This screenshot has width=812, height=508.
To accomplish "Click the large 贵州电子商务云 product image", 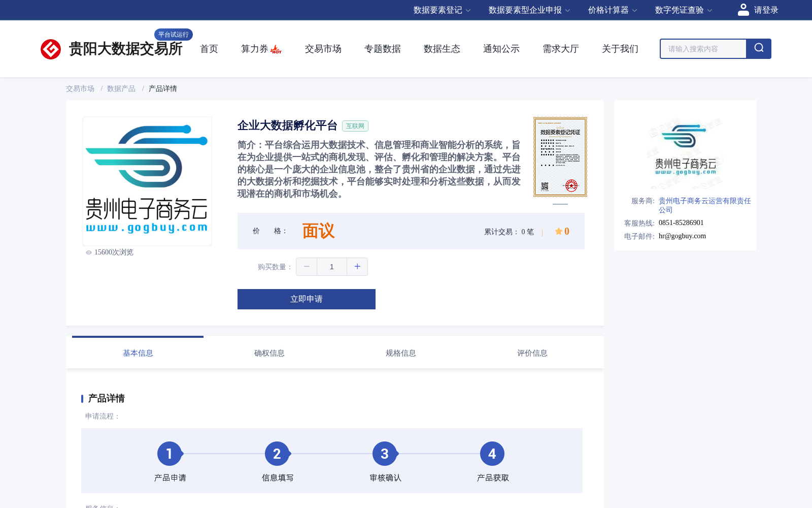I will coord(147,181).
